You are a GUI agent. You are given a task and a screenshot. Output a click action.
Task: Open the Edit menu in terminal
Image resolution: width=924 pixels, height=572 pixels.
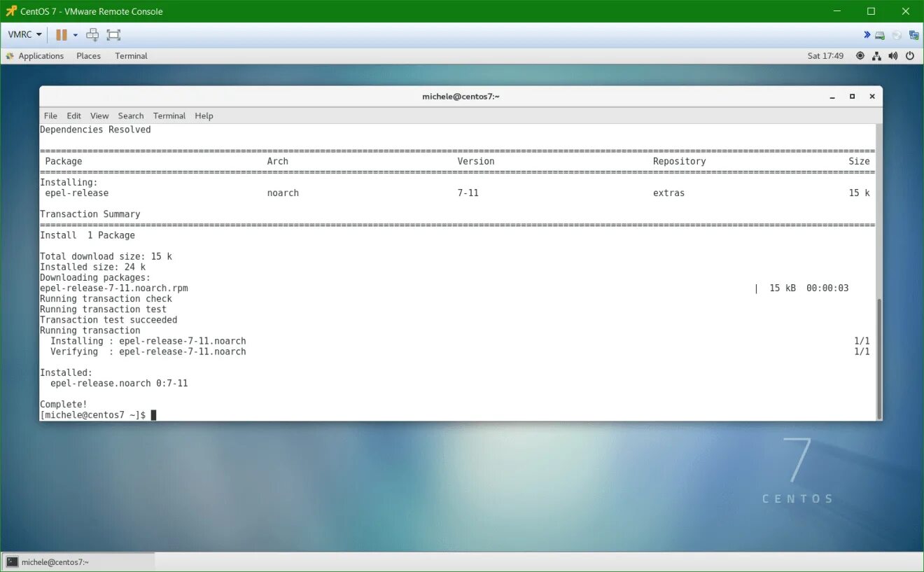coord(74,116)
